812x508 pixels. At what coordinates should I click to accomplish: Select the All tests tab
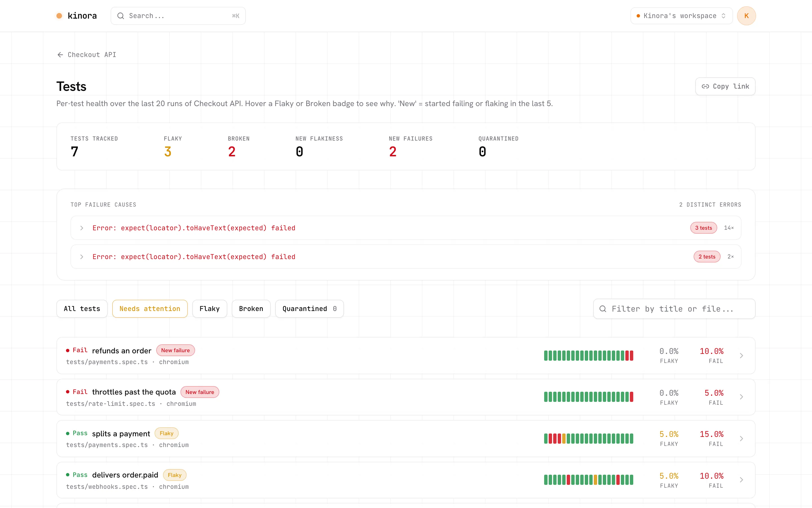tap(82, 309)
